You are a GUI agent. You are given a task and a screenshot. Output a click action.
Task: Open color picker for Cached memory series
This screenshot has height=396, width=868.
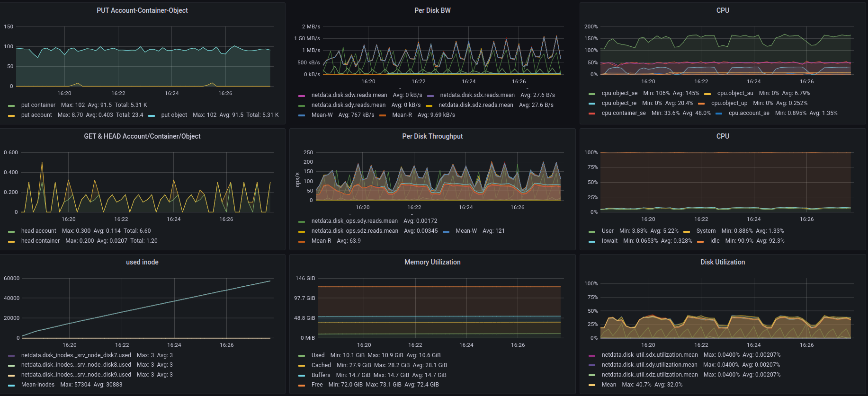(x=302, y=366)
